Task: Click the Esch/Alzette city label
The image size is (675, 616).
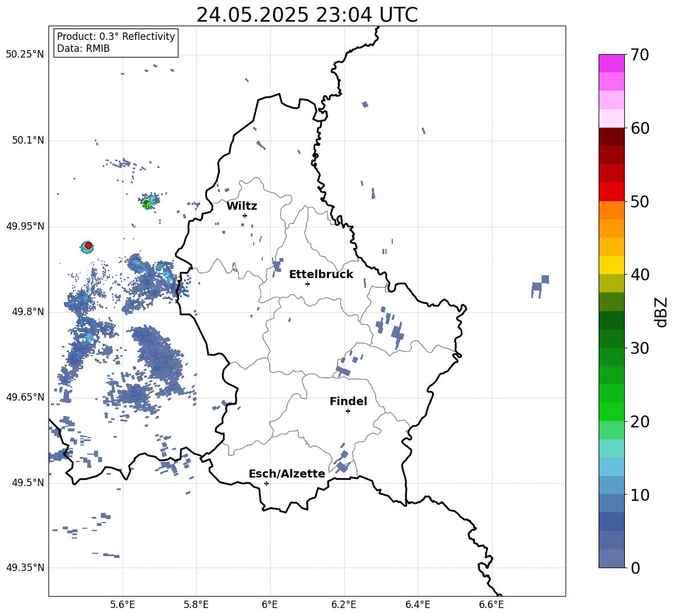Action: tap(287, 474)
